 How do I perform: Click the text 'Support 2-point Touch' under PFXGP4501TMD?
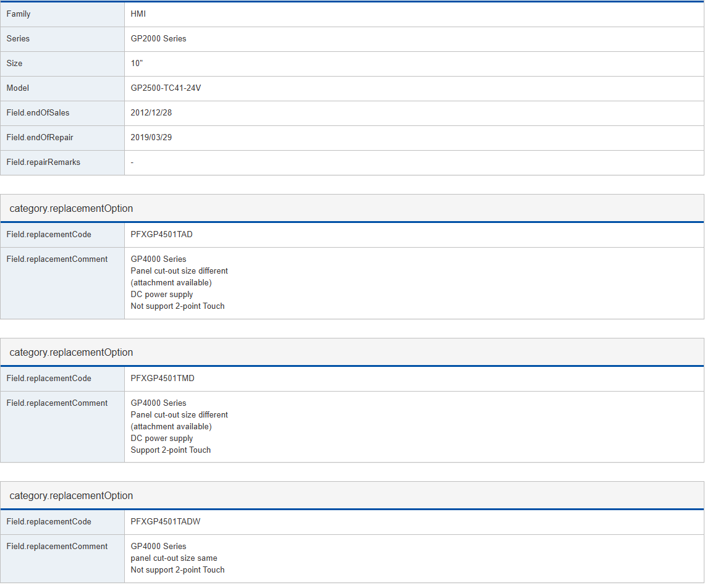(171, 450)
